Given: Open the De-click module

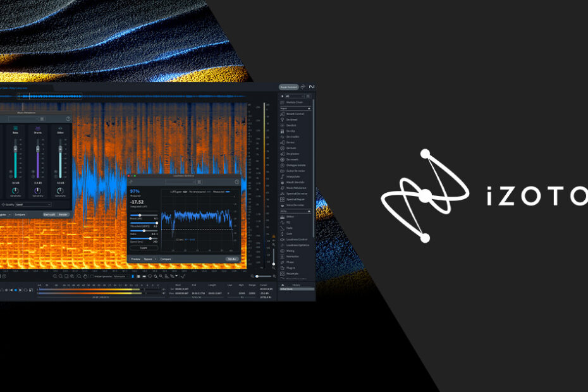Looking at the screenshot, I should click(292, 125).
